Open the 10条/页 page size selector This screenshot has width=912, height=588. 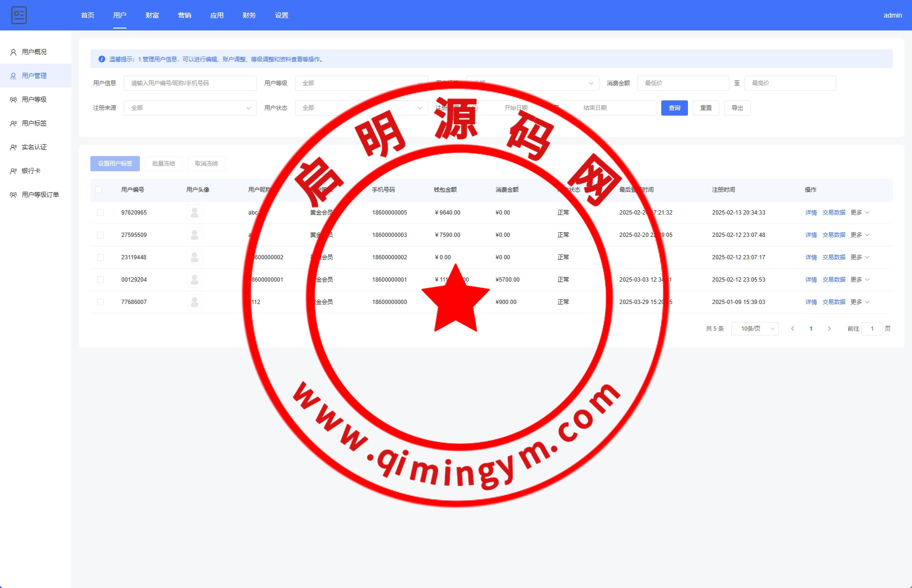pos(755,329)
